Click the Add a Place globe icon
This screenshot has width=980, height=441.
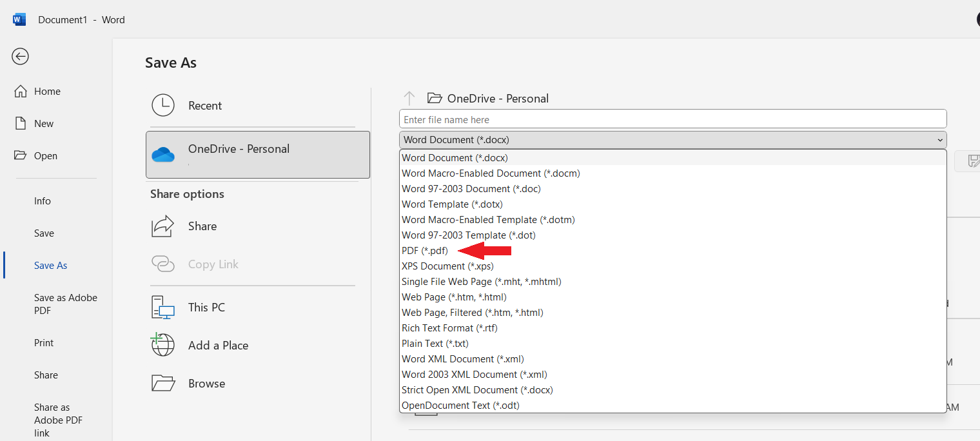(162, 345)
